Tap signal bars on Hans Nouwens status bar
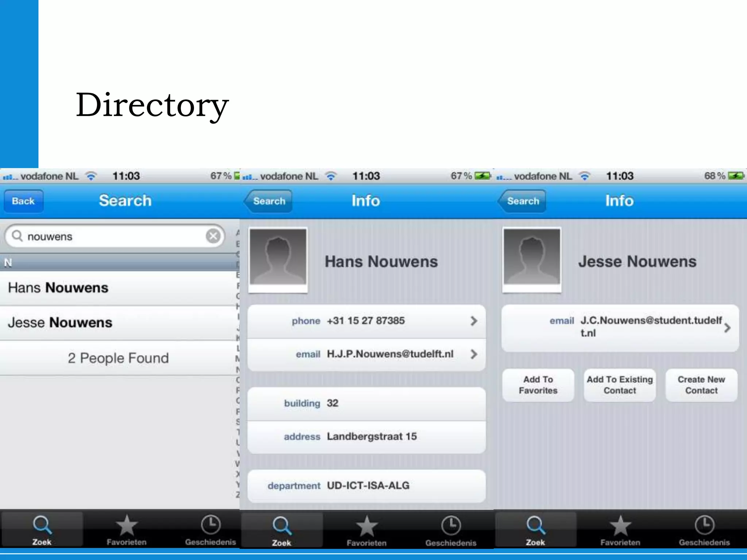This screenshot has height=560, width=747. pos(250,177)
